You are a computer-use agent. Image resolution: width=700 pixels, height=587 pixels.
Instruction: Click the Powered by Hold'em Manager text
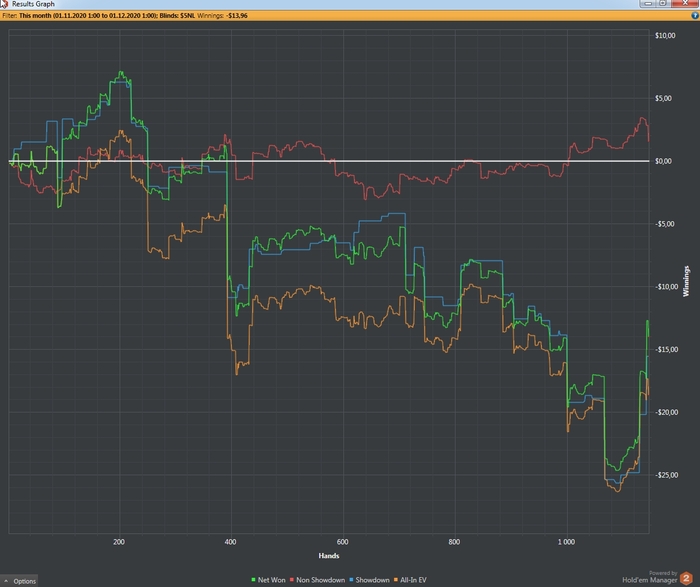[x=650, y=577]
